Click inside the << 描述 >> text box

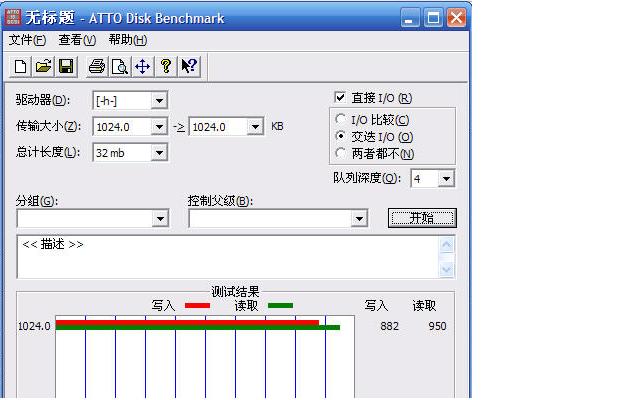pos(228,257)
